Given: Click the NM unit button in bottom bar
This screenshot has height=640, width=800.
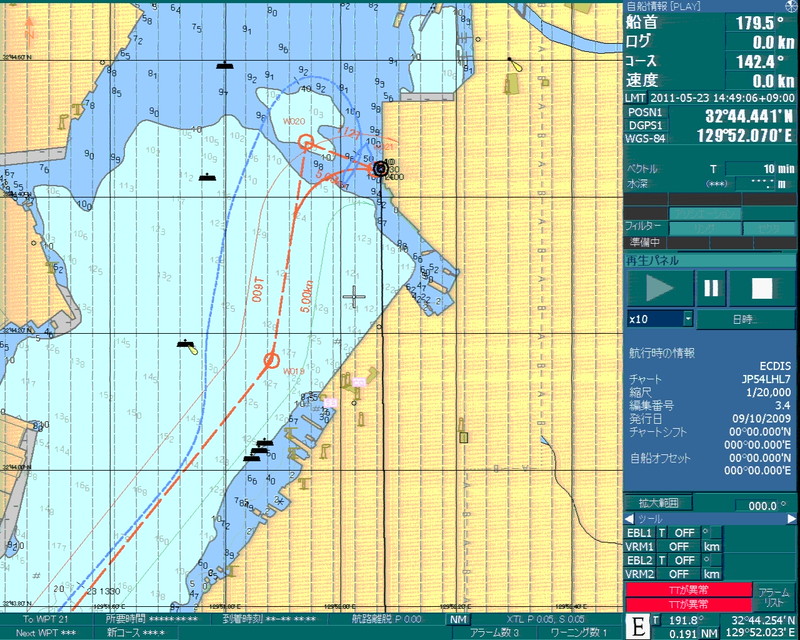Looking at the screenshot, I should point(458,620).
